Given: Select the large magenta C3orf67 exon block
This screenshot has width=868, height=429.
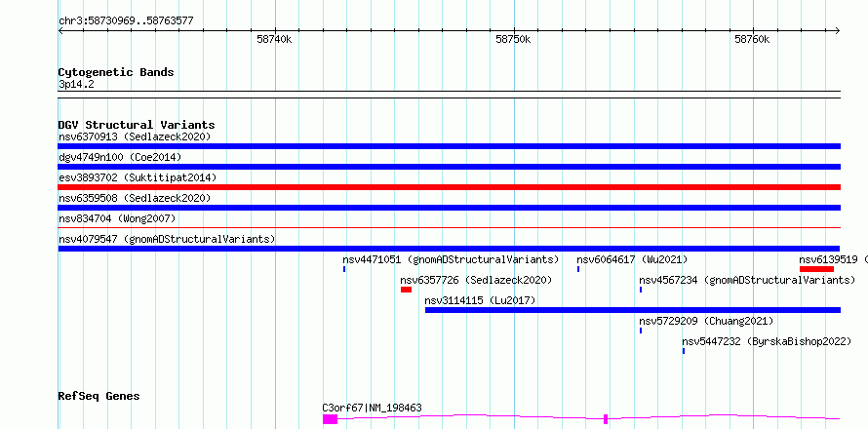Looking at the screenshot, I should click(330, 419).
